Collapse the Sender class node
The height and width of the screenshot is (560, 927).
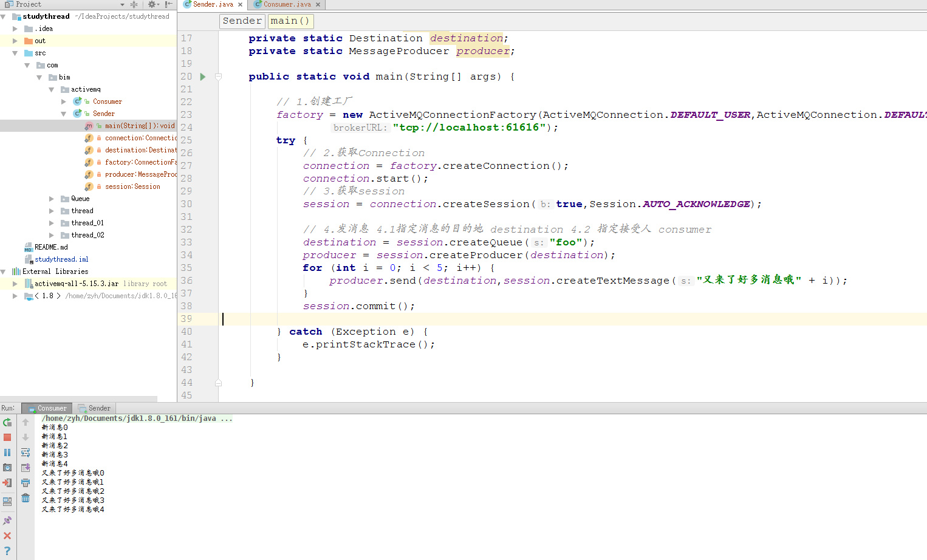point(64,114)
